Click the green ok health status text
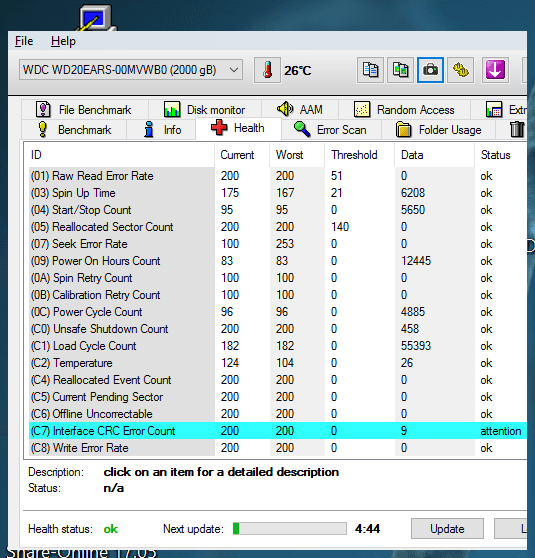The height and width of the screenshot is (558, 535). tap(111, 529)
